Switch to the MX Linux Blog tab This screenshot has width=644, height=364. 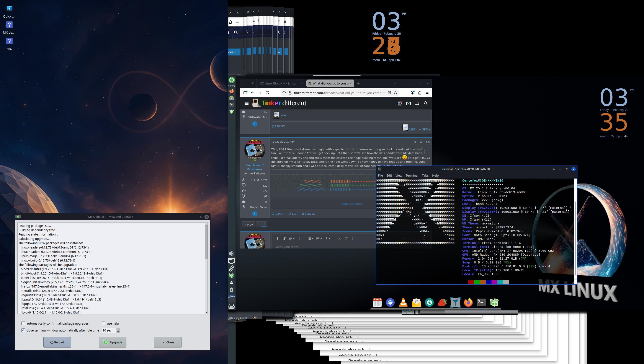tap(277, 83)
